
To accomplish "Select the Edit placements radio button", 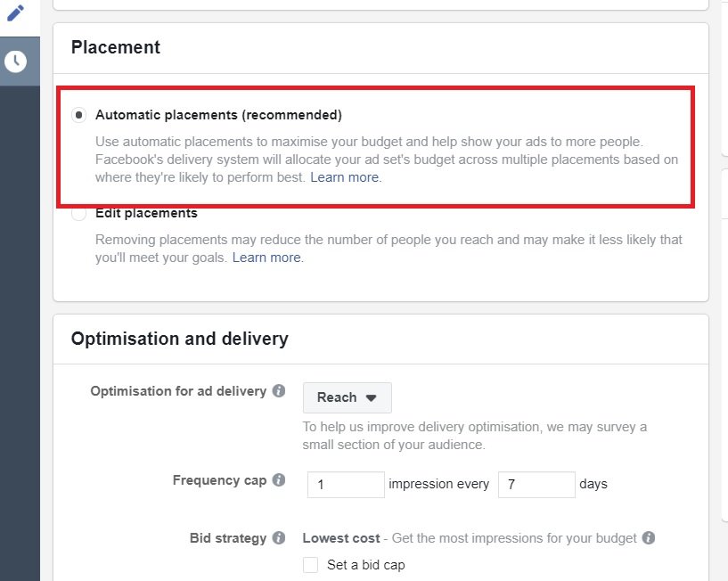I will pyautogui.click(x=79, y=214).
